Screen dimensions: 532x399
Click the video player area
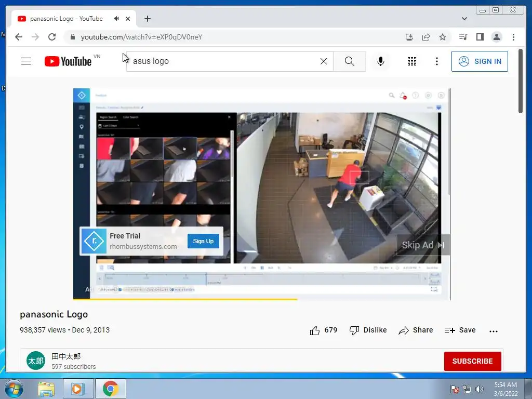click(x=262, y=194)
